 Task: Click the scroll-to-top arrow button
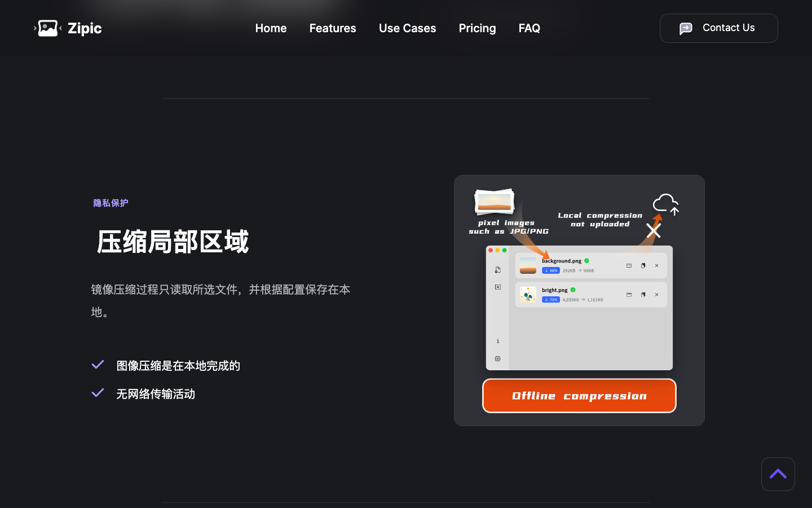778,474
